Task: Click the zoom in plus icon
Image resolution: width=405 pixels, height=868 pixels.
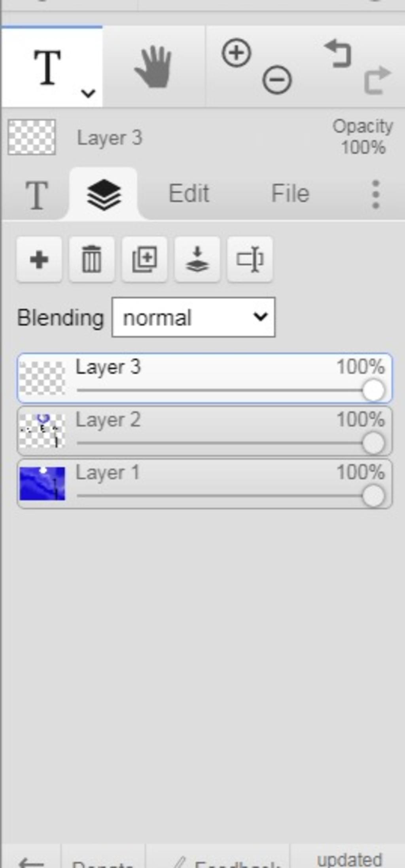Action: [236, 53]
